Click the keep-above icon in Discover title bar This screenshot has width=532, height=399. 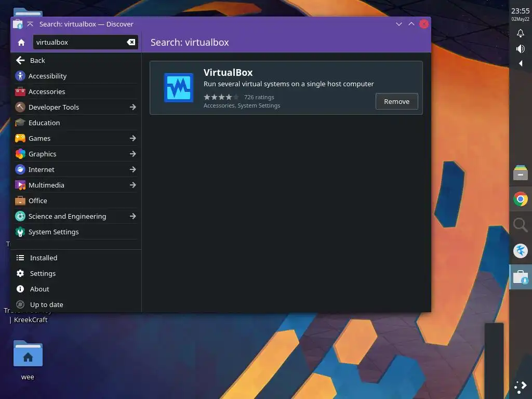click(x=30, y=24)
